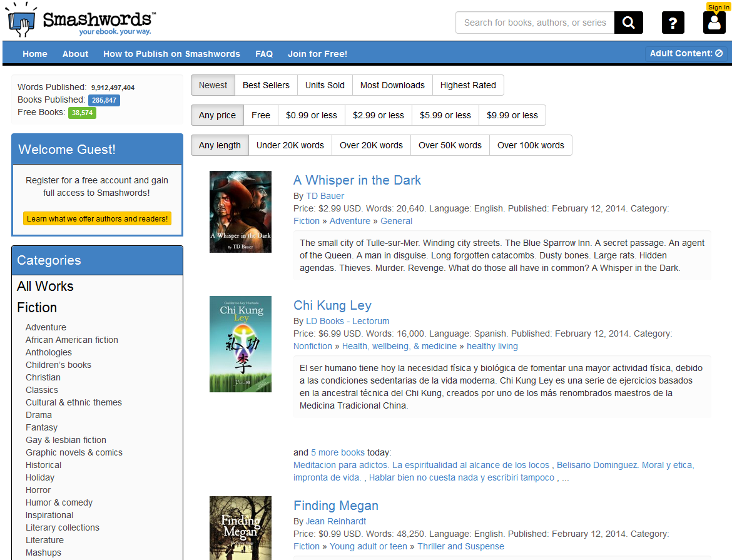Open the 5 more books link
Image resolution: width=732 pixels, height=560 pixels.
pyautogui.click(x=337, y=452)
